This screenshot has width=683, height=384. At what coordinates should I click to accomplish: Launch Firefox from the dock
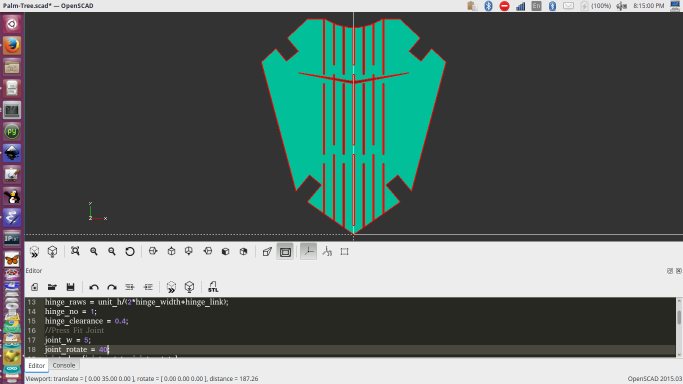tap(12, 46)
